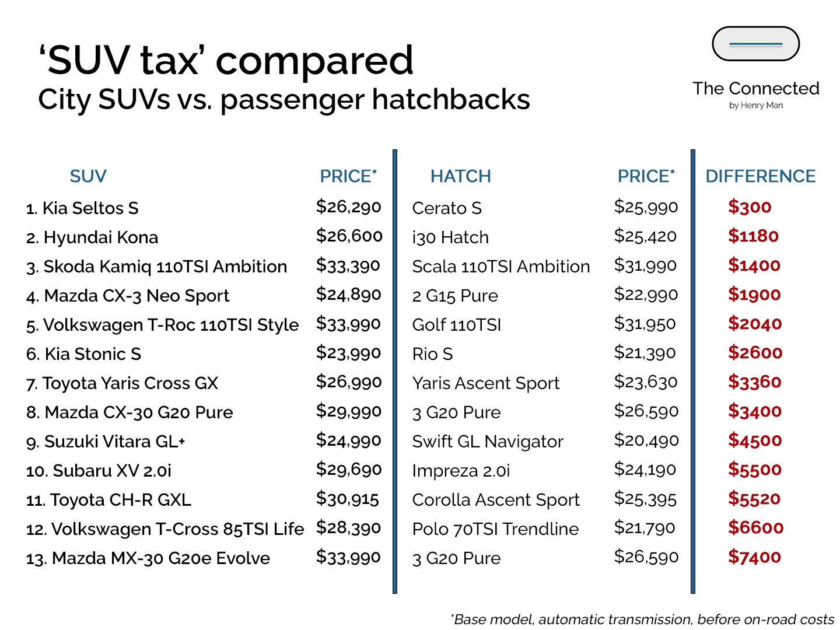Click the red $7400 difference value
Screen dimensions: 840x630
[x=754, y=557]
